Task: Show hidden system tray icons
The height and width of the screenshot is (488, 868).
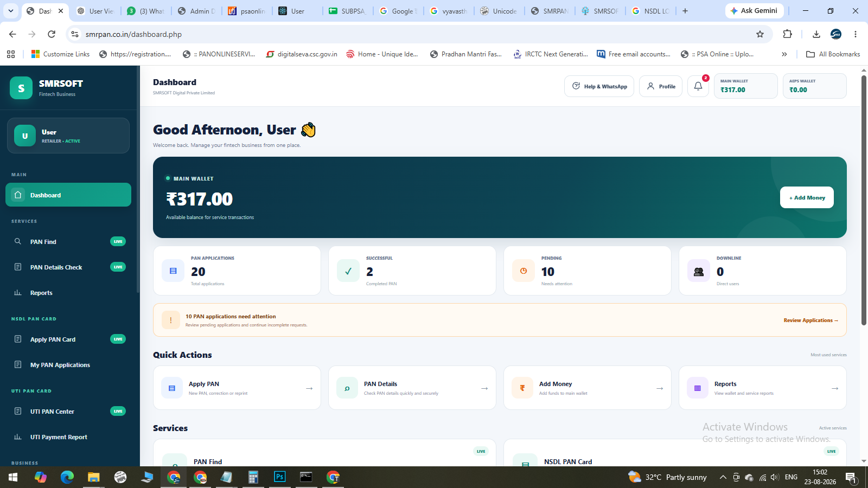Action: pyautogui.click(x=723, y=477)
